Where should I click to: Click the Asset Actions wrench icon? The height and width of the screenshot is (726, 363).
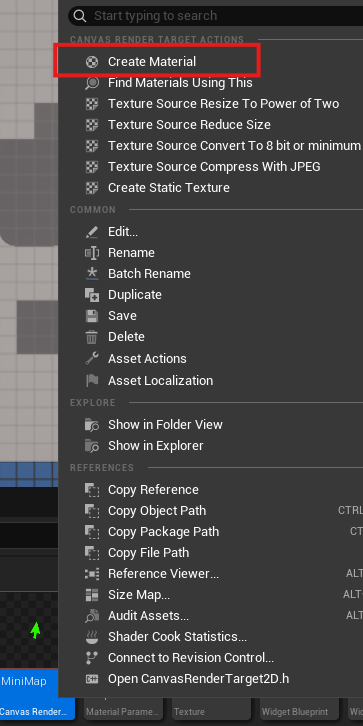[92, 358]
